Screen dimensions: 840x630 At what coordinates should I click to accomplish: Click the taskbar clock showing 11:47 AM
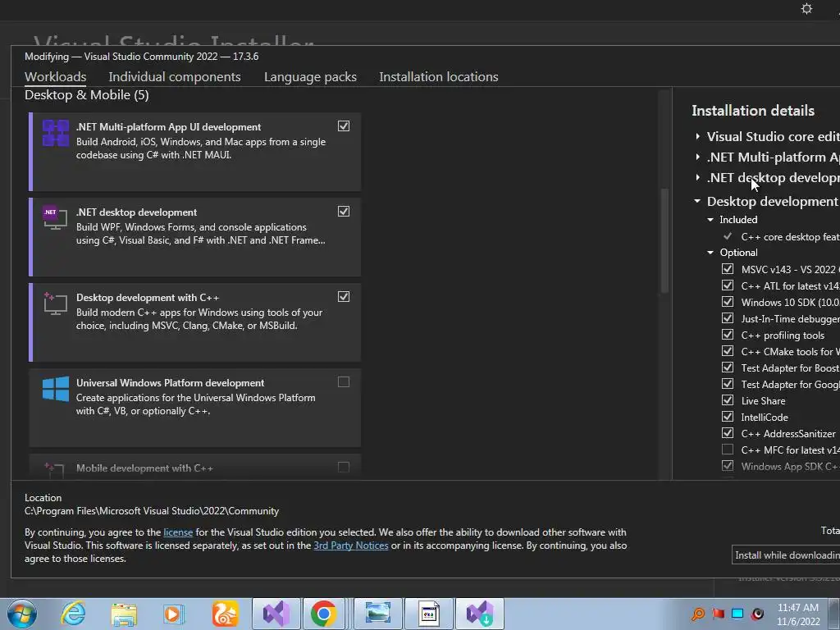pyautogui.click(x=798, y=614)
